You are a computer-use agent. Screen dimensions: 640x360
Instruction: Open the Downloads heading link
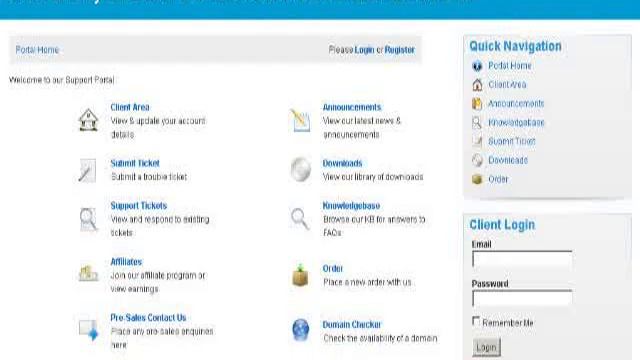point(342,163)
